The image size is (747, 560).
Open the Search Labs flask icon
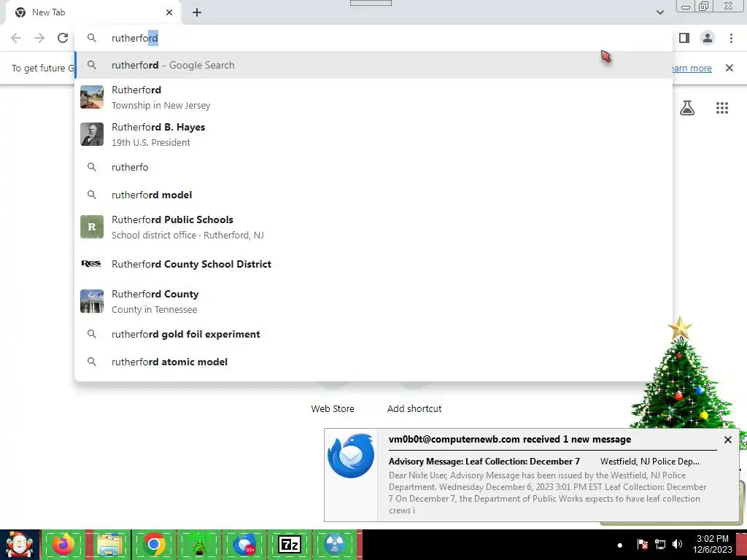[687, 108]
